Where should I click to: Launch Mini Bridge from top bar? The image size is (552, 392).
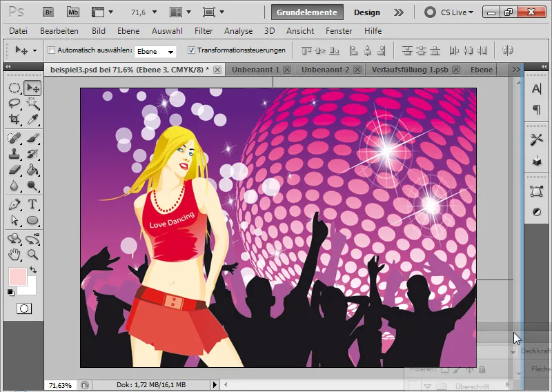[73, 12]
